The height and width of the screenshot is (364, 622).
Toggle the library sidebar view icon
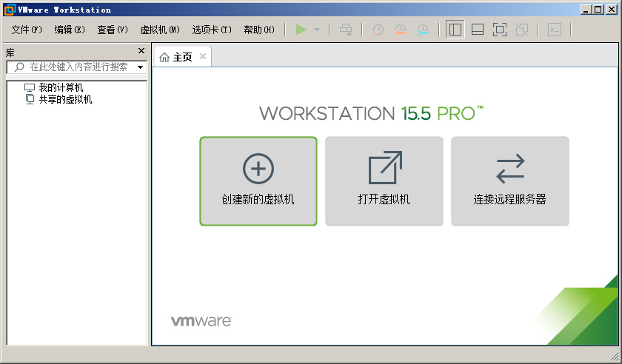coord(455,30)
